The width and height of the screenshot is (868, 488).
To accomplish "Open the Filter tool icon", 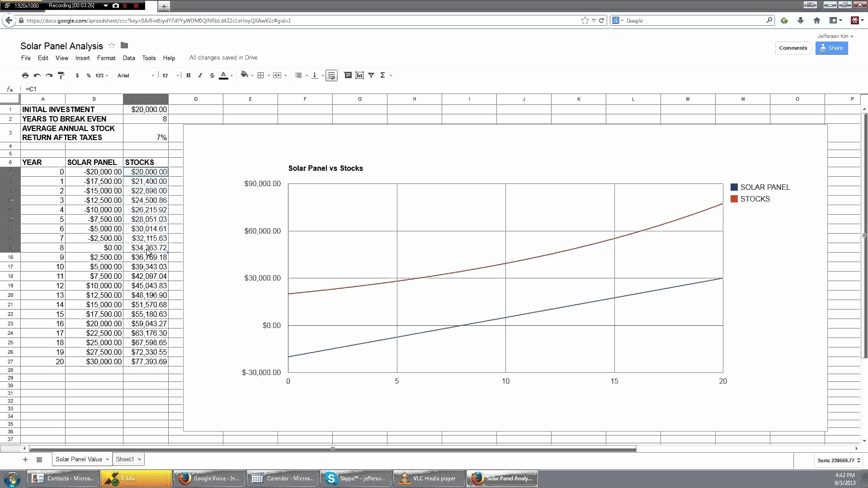I will (372, 75).
